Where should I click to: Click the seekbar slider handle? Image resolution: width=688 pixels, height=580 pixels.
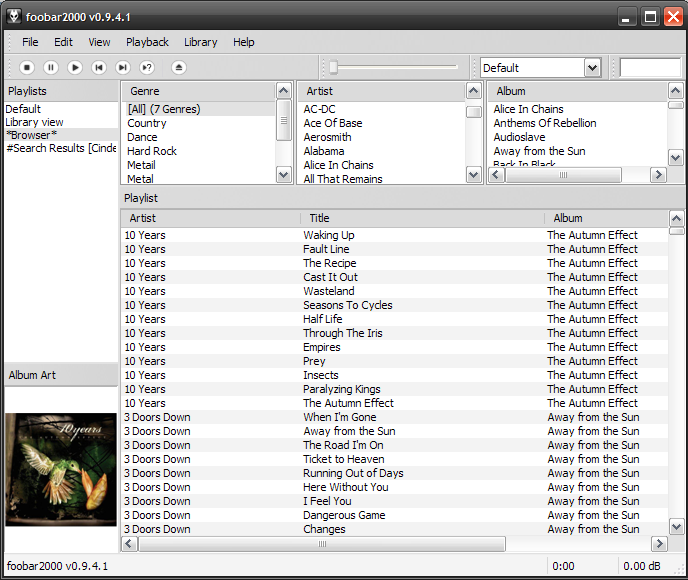(333, 67)
